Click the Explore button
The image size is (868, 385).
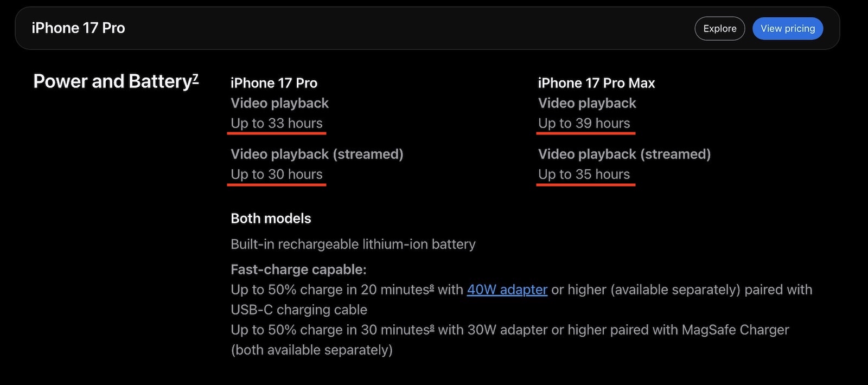(x=719, y=28)
